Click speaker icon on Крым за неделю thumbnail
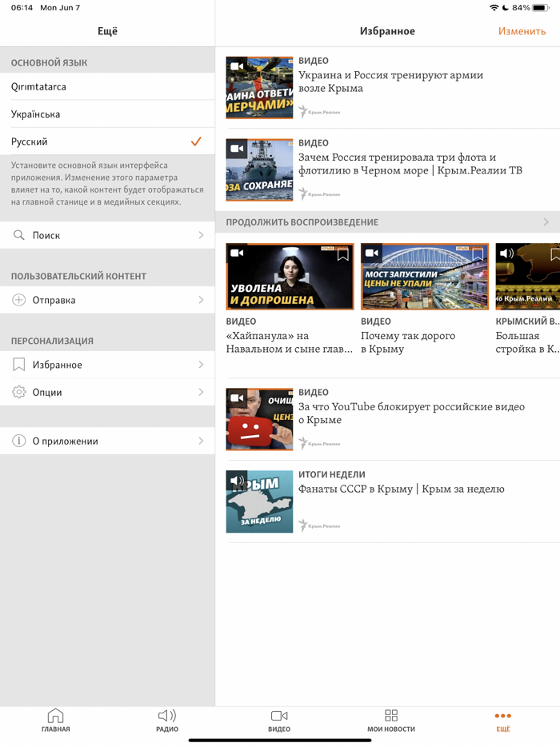560x747 pixels. tap(237, 480)
